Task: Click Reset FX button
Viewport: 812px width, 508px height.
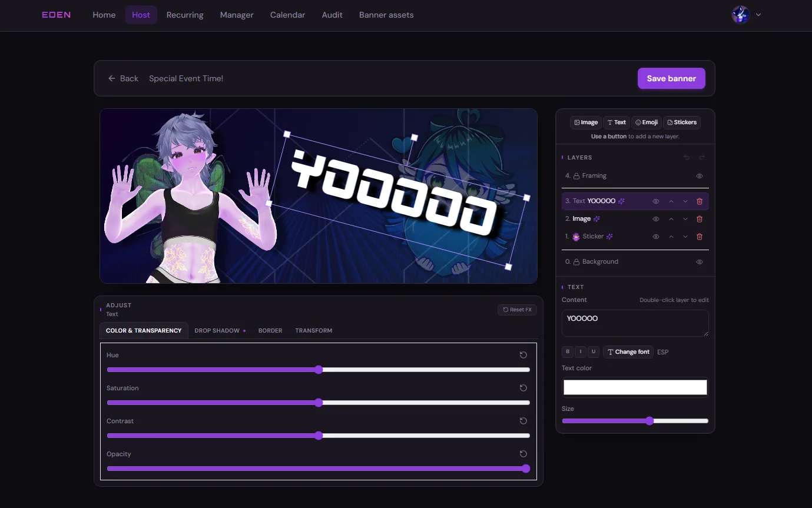Action: 517,310
